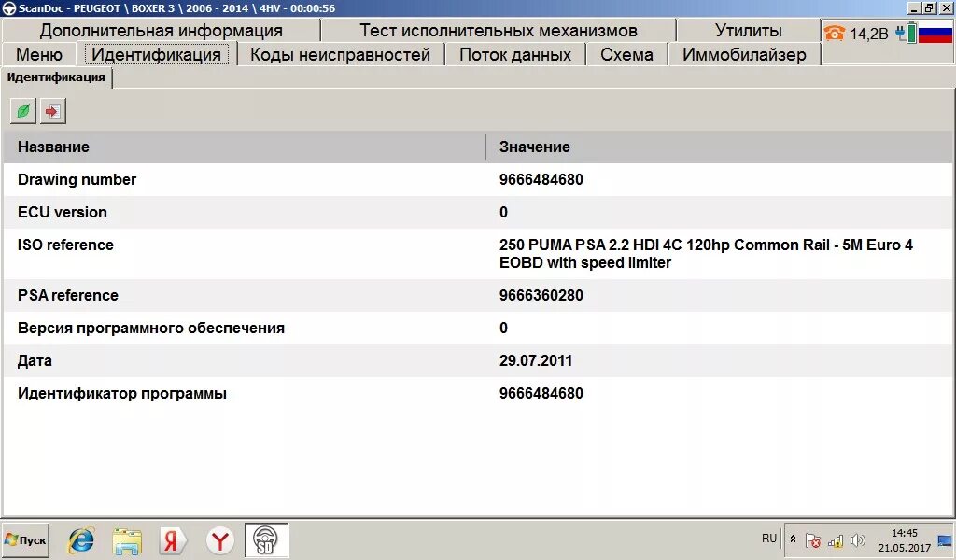Click the green leaf toolbar icon
This screenshot has height=560, width=956.
coord(21,110)
